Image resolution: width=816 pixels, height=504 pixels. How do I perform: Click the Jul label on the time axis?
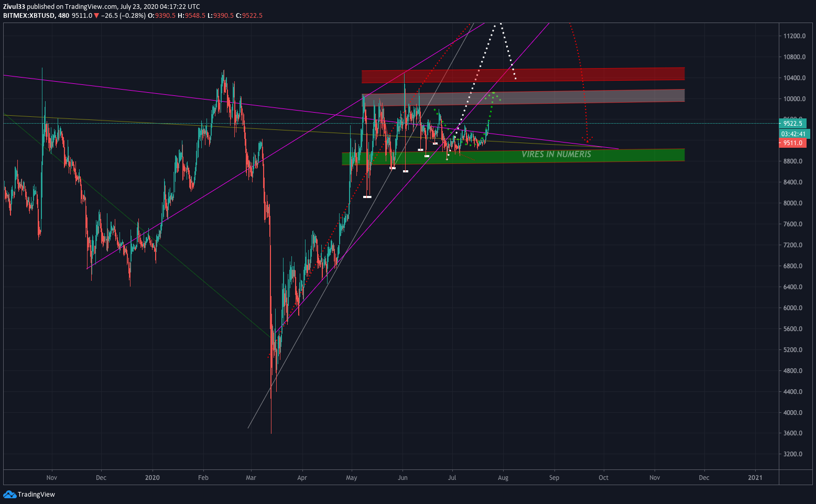tap(451, 478)
